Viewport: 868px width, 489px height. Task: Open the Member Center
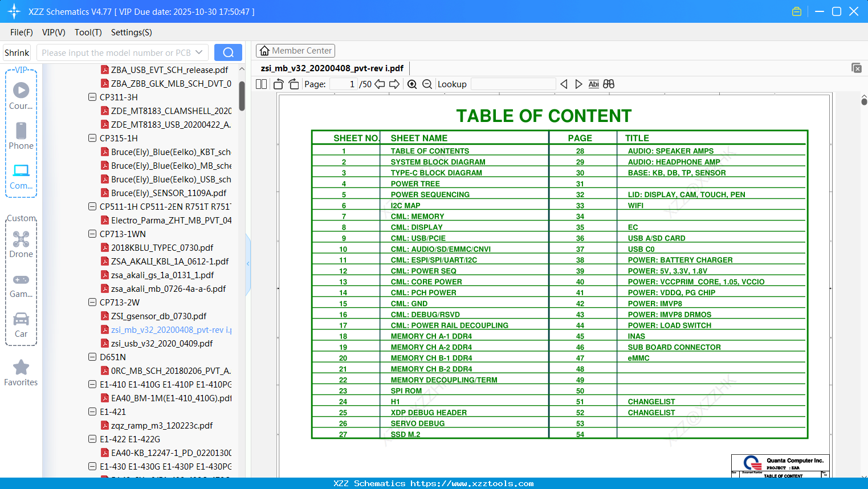295,51
